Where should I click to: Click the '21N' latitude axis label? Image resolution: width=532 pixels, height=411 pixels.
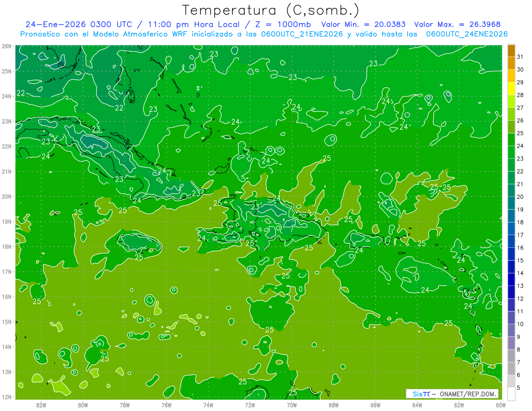[x=6, y=171]
